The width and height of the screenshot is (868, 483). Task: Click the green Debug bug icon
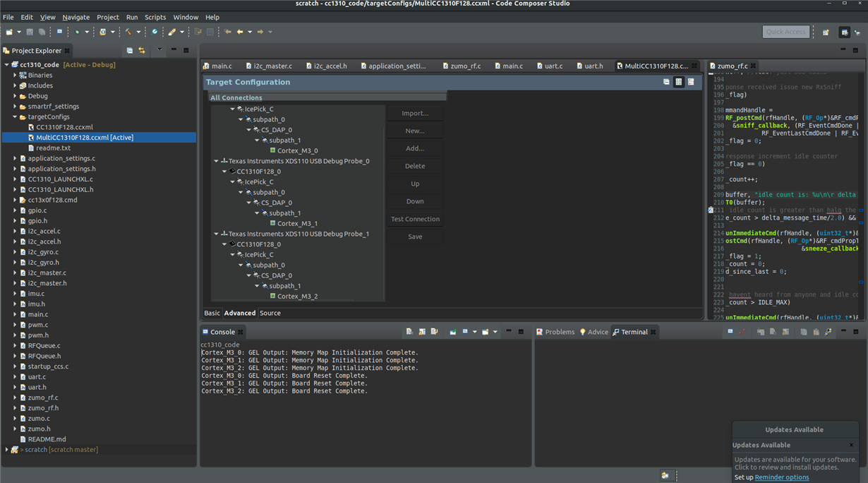click(77, 32)
